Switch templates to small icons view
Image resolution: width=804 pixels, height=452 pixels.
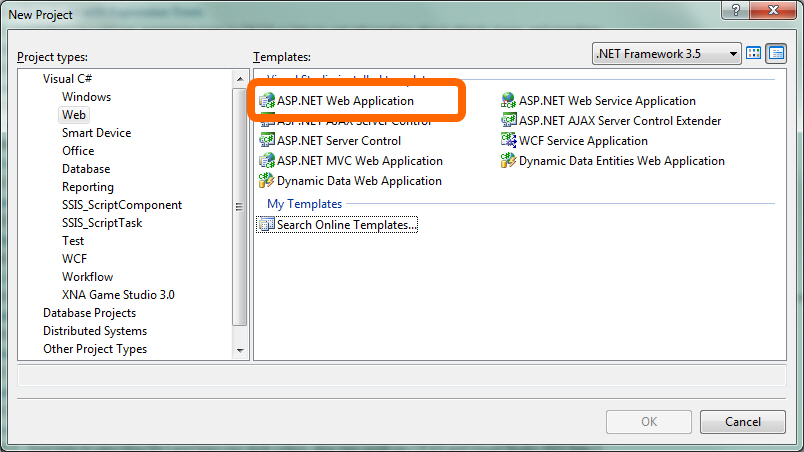(x=776, y=53)
